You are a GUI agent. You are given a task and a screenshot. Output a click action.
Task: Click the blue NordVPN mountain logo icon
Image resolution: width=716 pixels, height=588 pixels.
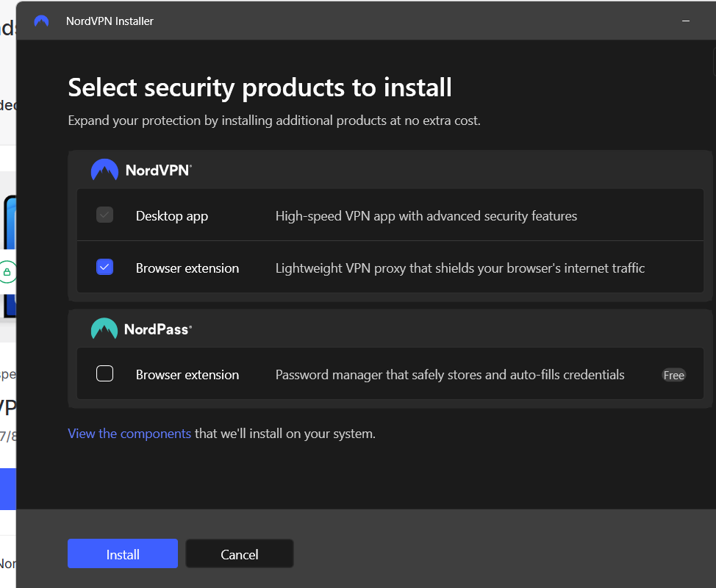coord(104,171)
